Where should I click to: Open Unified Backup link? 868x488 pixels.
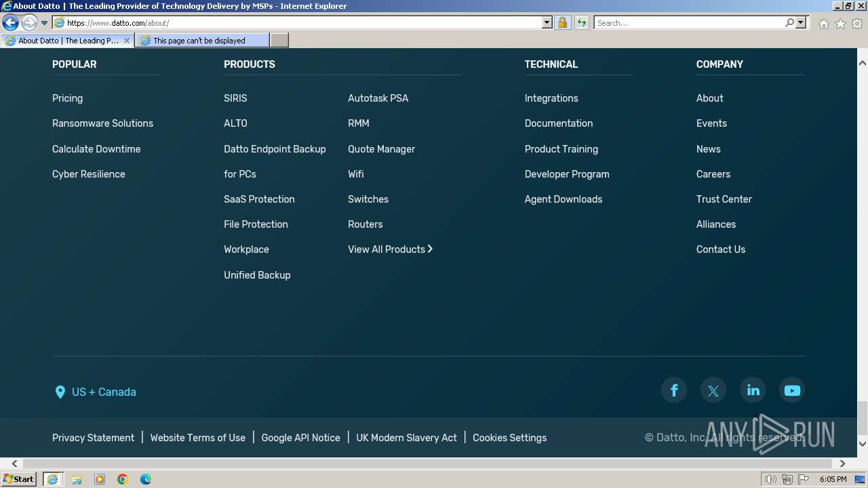[257, 275]
